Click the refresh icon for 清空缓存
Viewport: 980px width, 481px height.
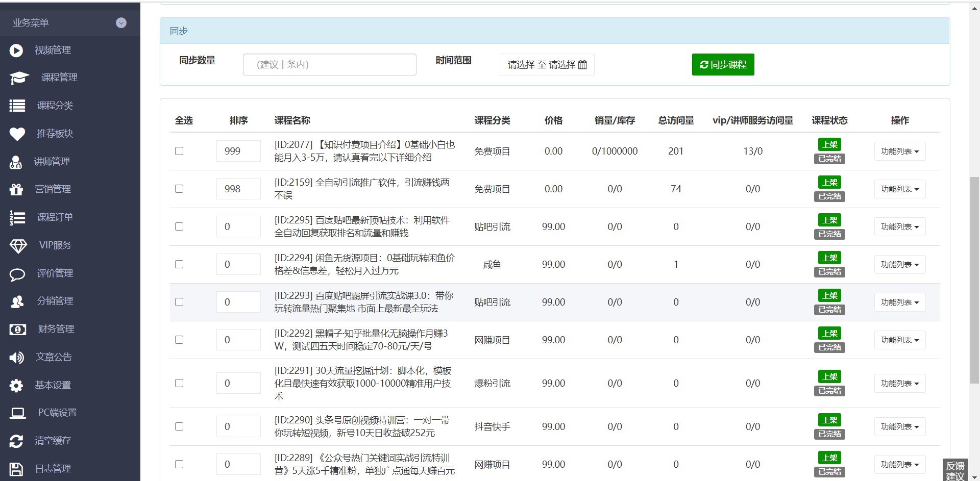[x=16, y=441]
